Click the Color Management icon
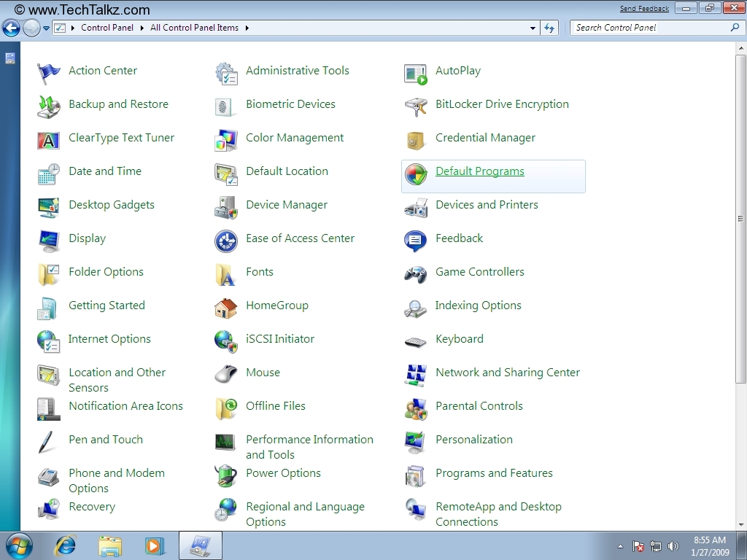The height and width of the screenshot is (560, 747). coord(226,141)
